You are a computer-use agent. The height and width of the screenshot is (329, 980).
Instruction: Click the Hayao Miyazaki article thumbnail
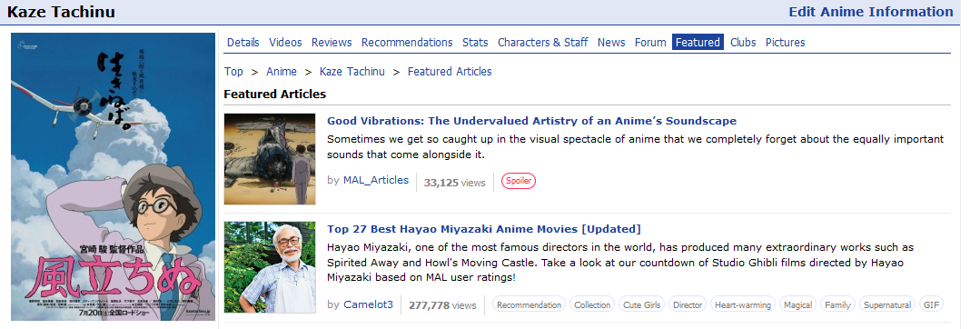point(270,267)
